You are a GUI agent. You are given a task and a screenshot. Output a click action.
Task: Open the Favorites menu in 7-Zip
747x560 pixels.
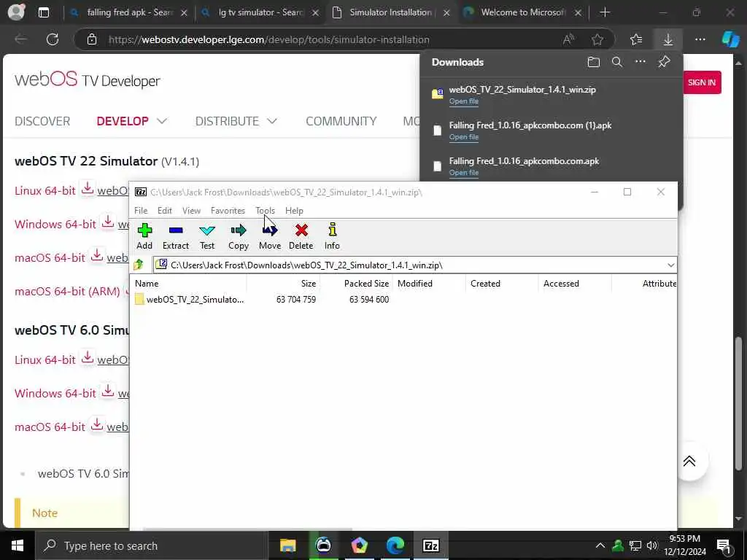click(x=228, y=211)
